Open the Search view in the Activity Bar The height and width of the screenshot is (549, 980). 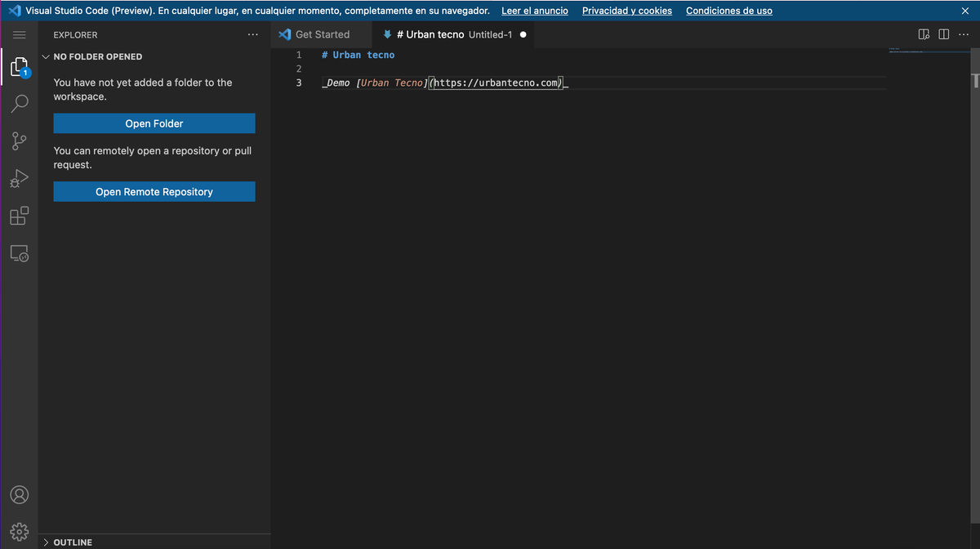(x=19, y=104)
